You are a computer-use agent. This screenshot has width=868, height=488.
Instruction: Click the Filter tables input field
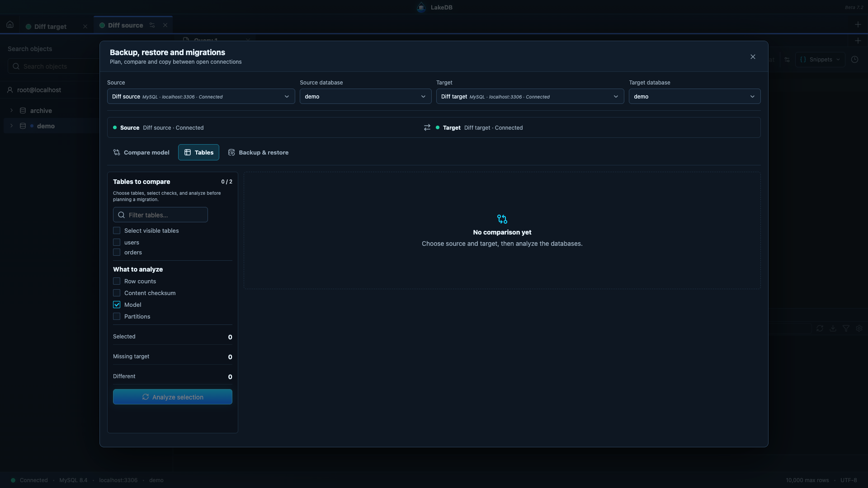click(x=160, y=215)
